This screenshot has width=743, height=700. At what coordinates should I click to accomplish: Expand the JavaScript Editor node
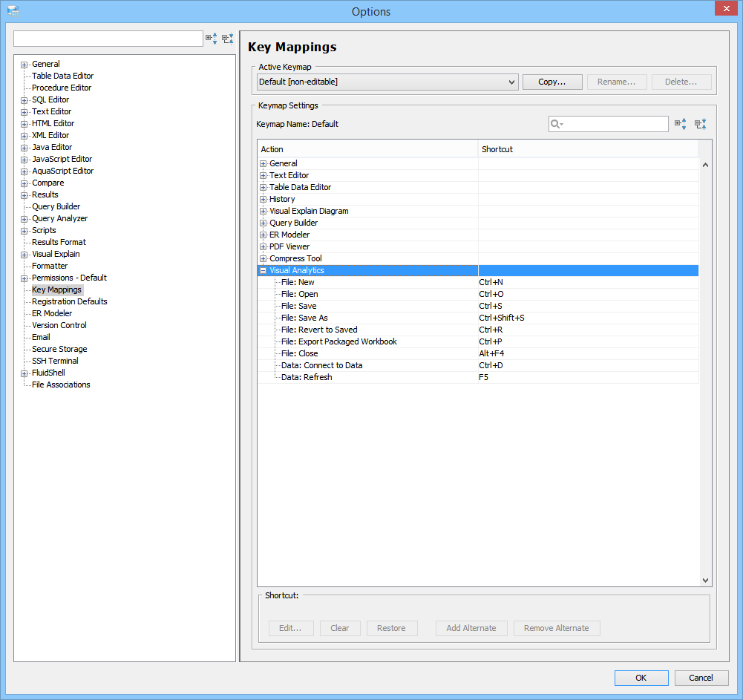24,160
